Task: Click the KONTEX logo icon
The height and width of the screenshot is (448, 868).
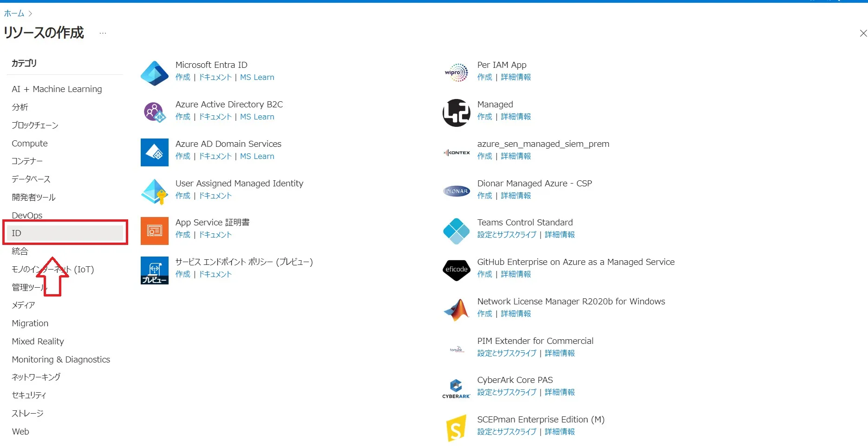Action: click(457, 152)
